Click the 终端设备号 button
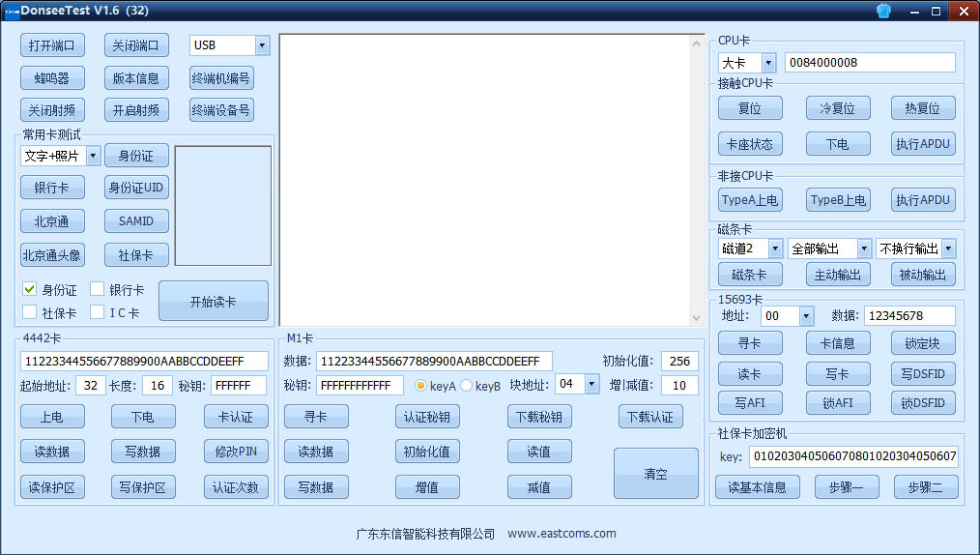The width and height of the screenshot is (980, 555). 221,110
